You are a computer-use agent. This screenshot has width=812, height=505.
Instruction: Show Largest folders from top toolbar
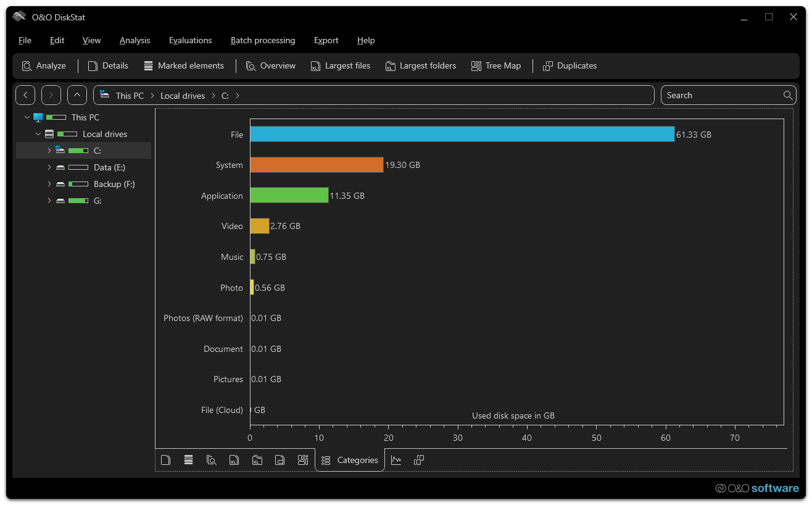pyautogui.click(x=421, y=65)
